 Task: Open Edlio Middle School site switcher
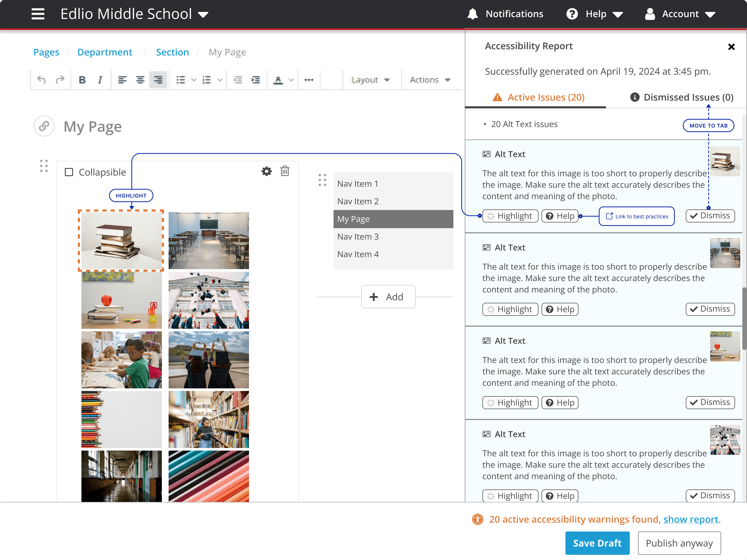[134, 14]
